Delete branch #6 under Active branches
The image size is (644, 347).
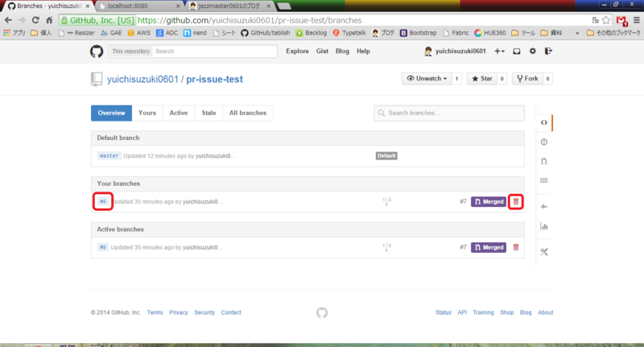[516, 247]
